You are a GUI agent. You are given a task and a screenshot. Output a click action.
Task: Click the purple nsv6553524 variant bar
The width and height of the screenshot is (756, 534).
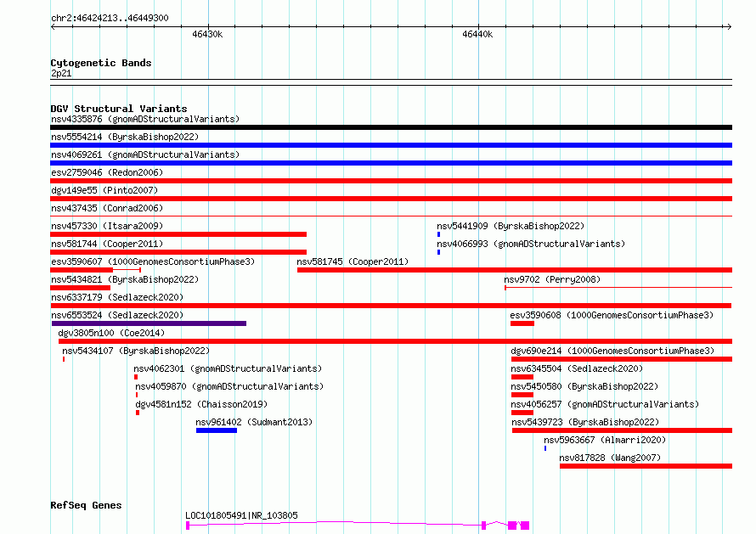click(149, 323)
